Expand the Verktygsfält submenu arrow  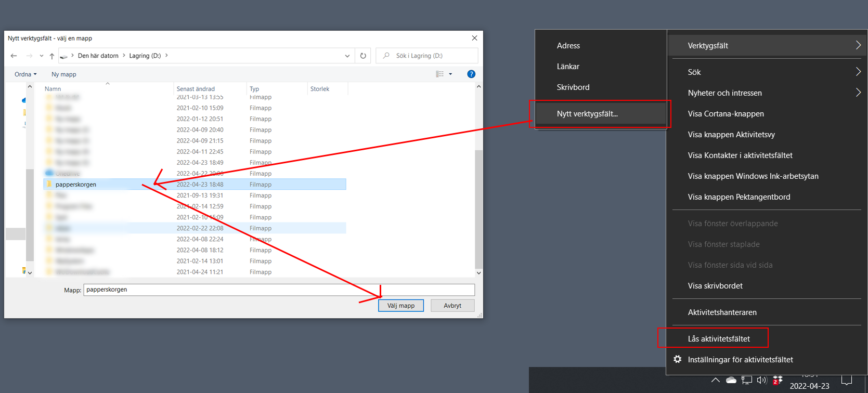click(858, 45)
